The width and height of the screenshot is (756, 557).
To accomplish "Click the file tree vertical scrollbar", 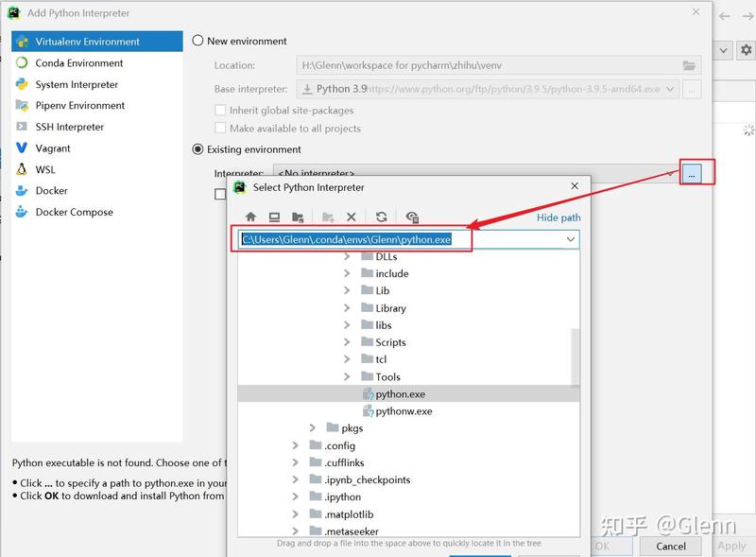I will pos(575,357).
